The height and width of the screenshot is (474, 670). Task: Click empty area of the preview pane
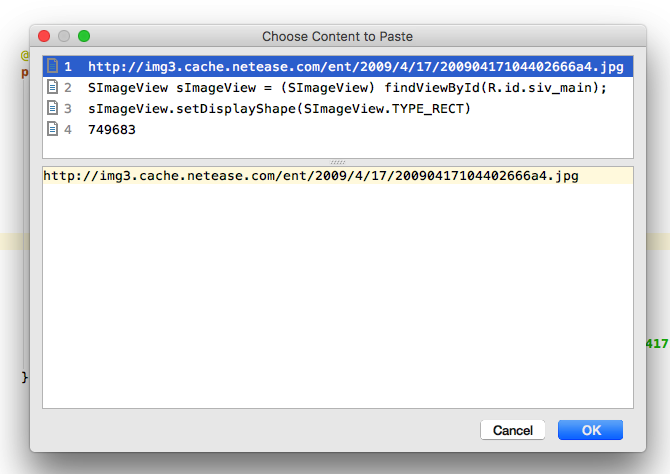tap(338, 295)
